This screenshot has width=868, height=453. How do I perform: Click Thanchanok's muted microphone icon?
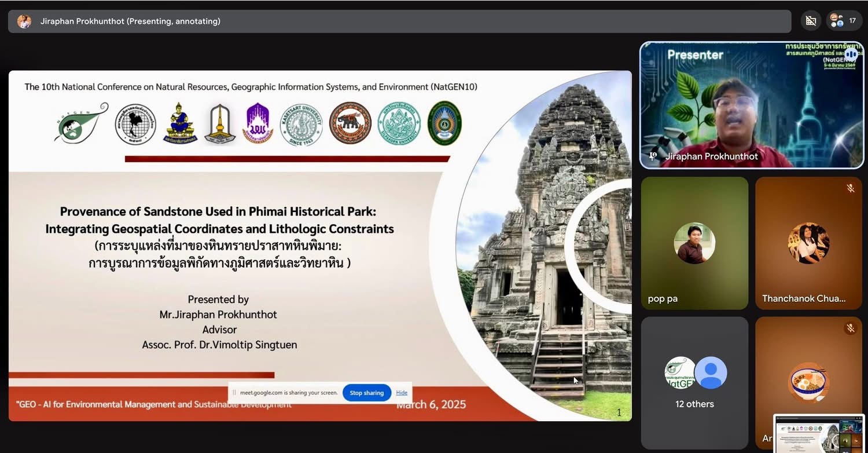click(850, 188)
